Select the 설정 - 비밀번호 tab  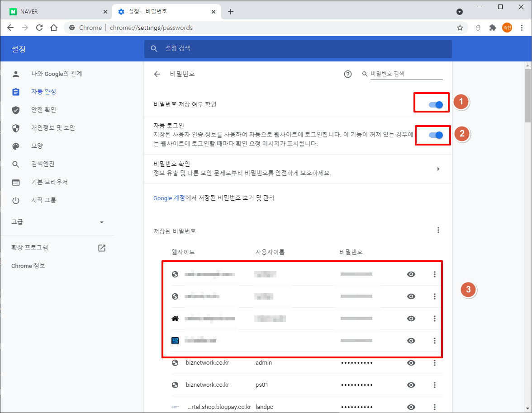(x=166, y=12)
